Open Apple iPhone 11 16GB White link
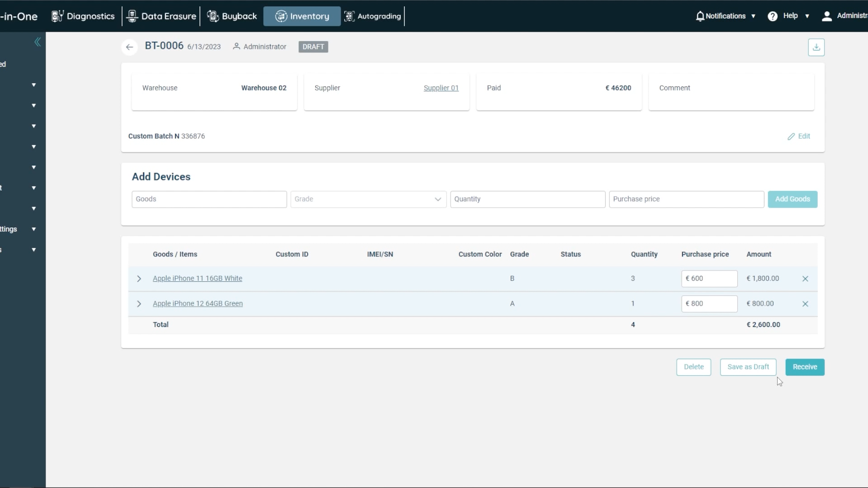Viewport: 868px width, 488px height. tap(197, 279)
